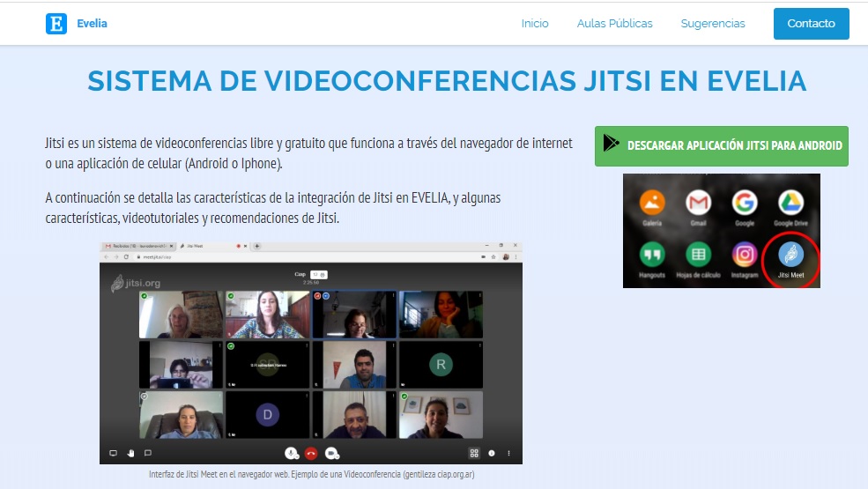The height and width of the screenshot is (489, 868).
Task: Open the Aulas Públicas menu item
Action: click(x=614, y=23)
